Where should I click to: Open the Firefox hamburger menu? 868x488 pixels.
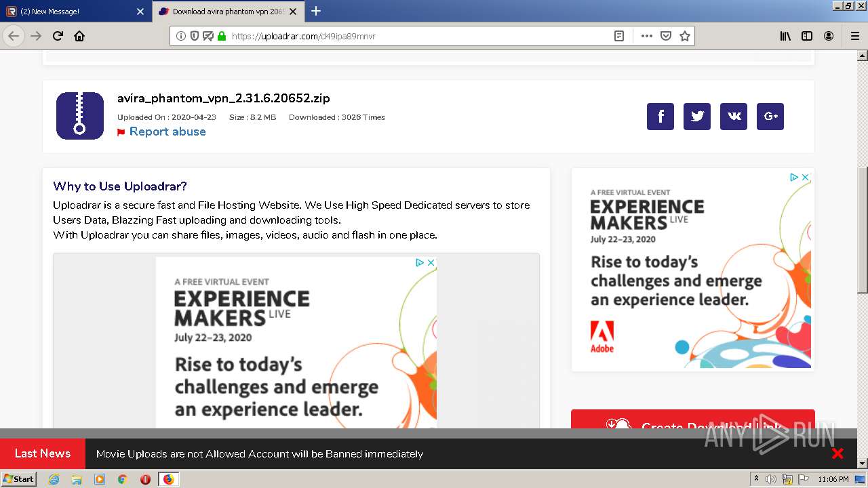tap(854, 36)
